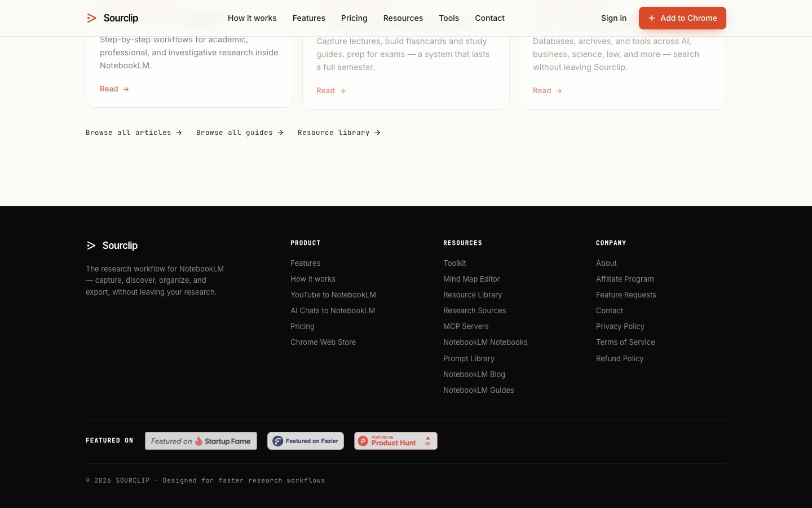Open the Featured on Fazier badge
This screenshot has height=508, width=812.
click(x=306, y=441)
